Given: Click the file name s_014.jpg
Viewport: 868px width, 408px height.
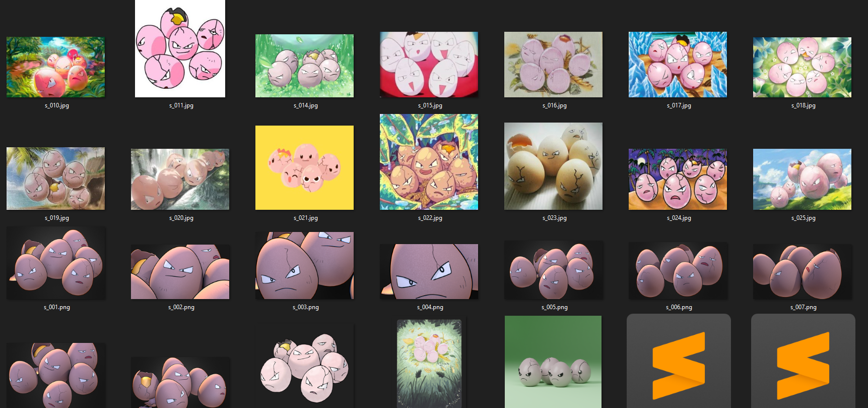Looking at the screenshot, I should [x=306, y=105].
